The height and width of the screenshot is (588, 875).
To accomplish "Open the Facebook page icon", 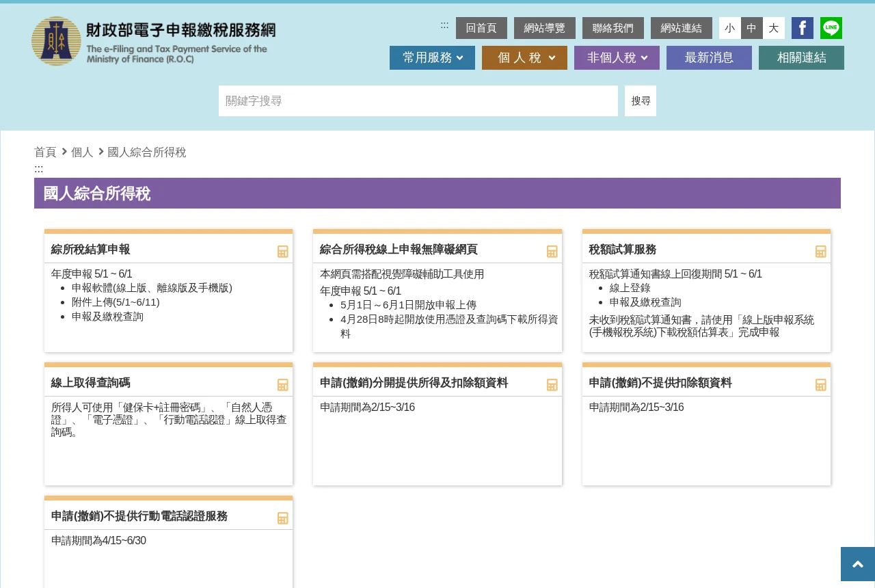I will point(803,28).
